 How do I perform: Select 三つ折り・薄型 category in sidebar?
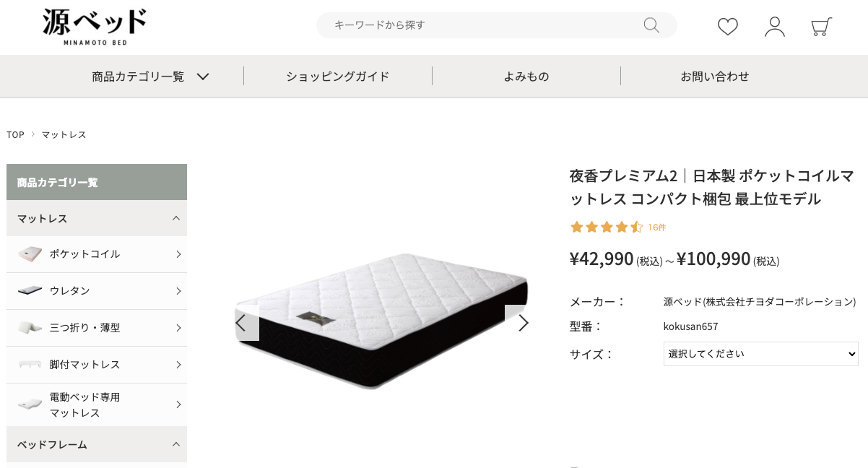pyautogui.click(x=97, y=328)
